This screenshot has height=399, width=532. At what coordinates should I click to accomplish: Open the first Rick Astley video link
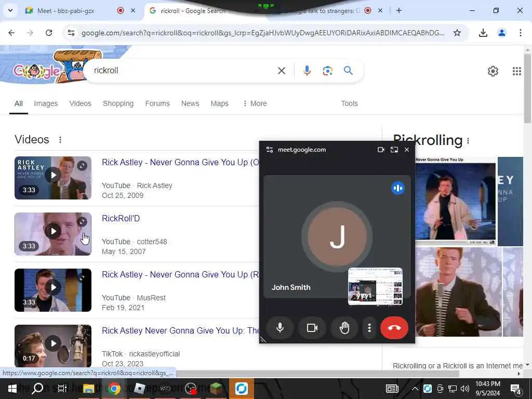[x=180, y=163]
